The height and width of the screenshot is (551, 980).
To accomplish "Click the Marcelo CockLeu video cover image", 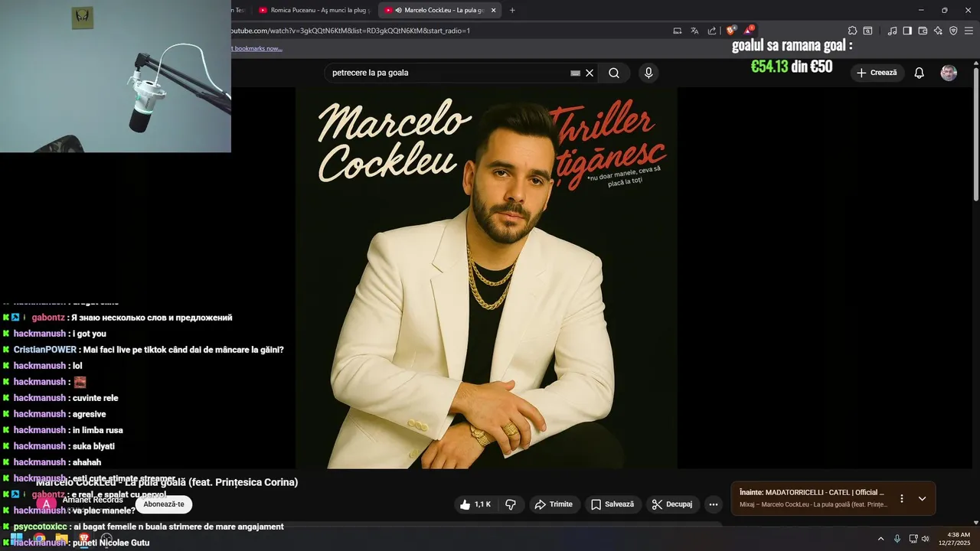I will coord(486,278).
